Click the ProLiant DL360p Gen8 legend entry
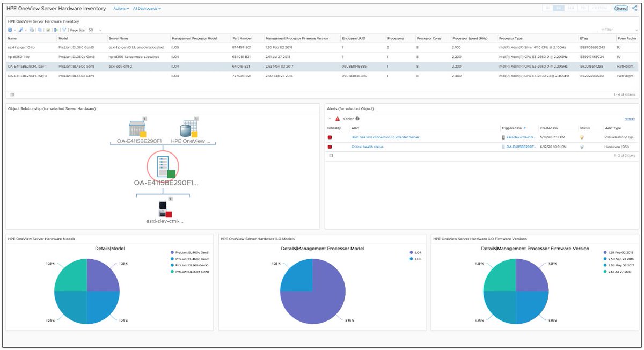The image size is (644, 350). [189, 271]
